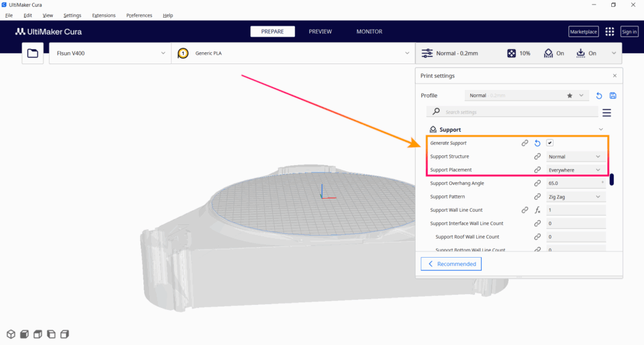Image resolution: width=644 pixels, height=345 pixels.
Task: Open Support Pattern Zig Zag dropdown
Action: point(576,197)
